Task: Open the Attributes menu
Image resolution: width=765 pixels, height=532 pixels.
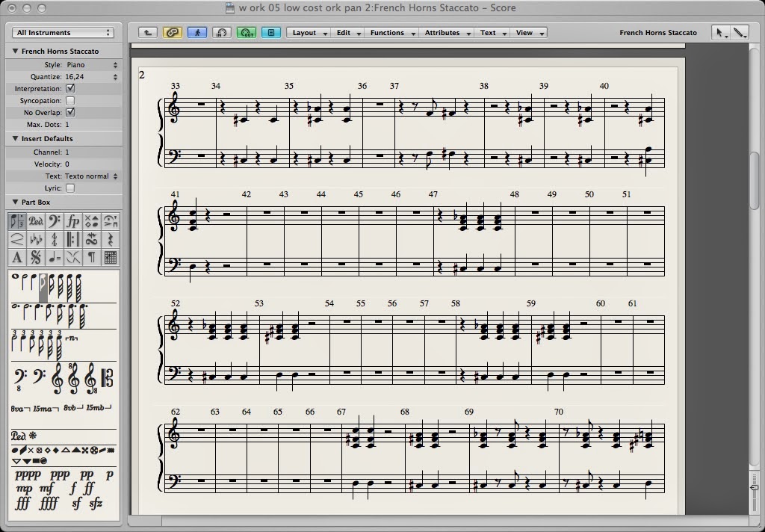Action: click(x=447, y=33)
